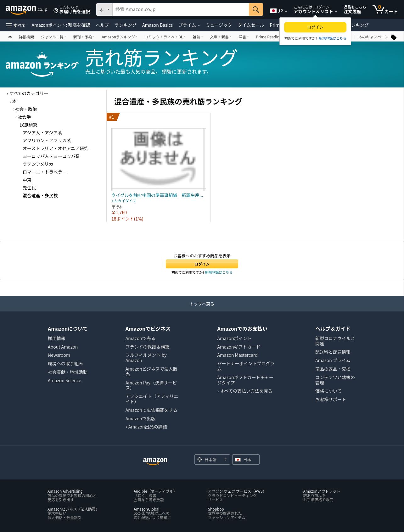The image size is (404, 532).
Task: Open タイムセール nav item
Action: click(x=251, y=25)
